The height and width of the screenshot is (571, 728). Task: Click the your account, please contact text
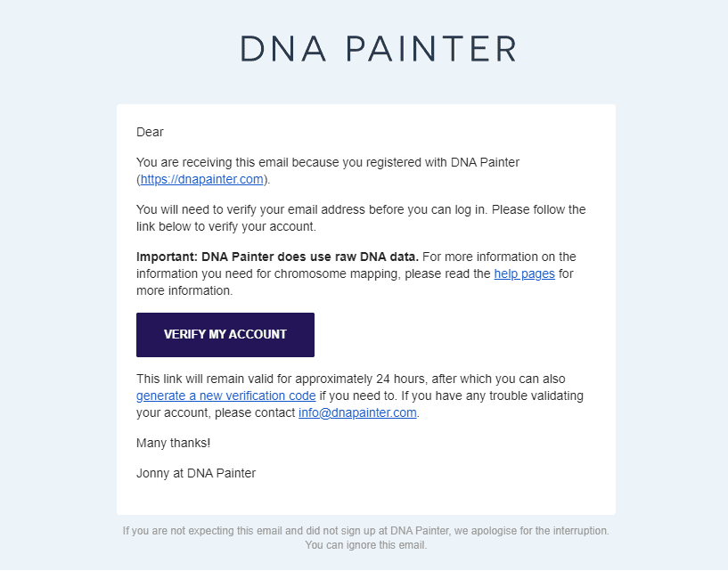pos(216,412)
